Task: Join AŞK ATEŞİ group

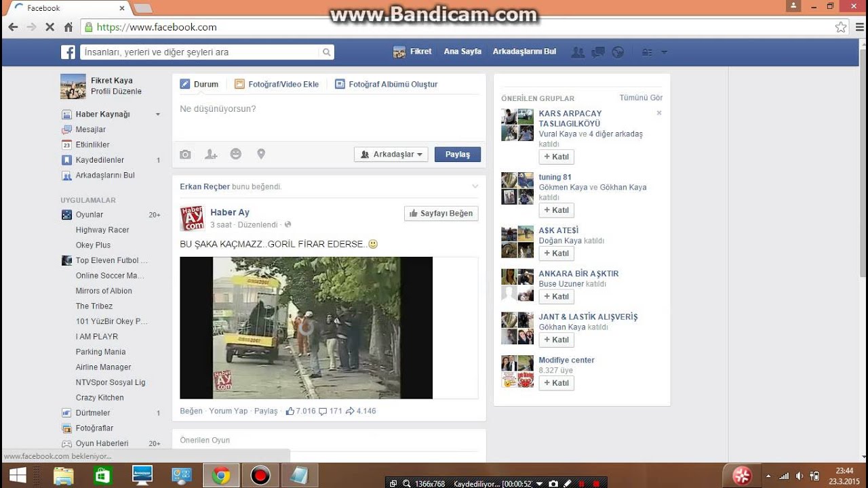Action: [x=557, y=253]
